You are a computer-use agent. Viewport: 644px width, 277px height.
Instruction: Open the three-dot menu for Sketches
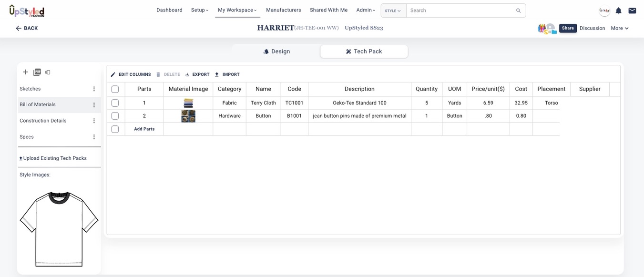click(94, 89)
